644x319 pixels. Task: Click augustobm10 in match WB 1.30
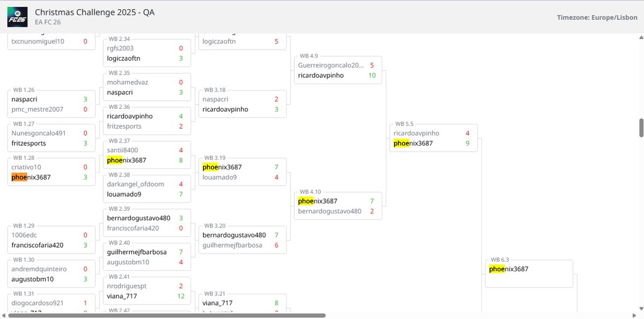tap(32, 279)
